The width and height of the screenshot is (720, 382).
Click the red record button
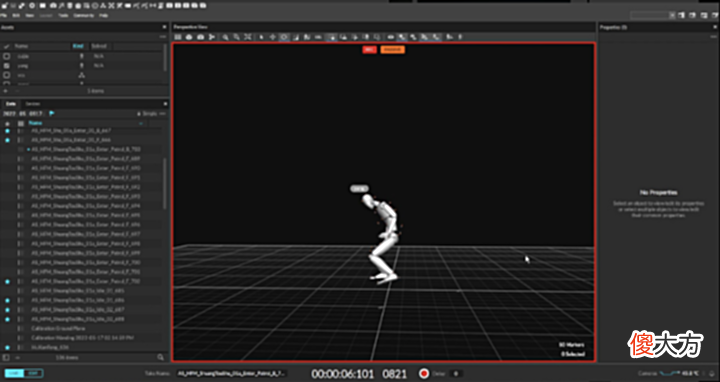424,373
